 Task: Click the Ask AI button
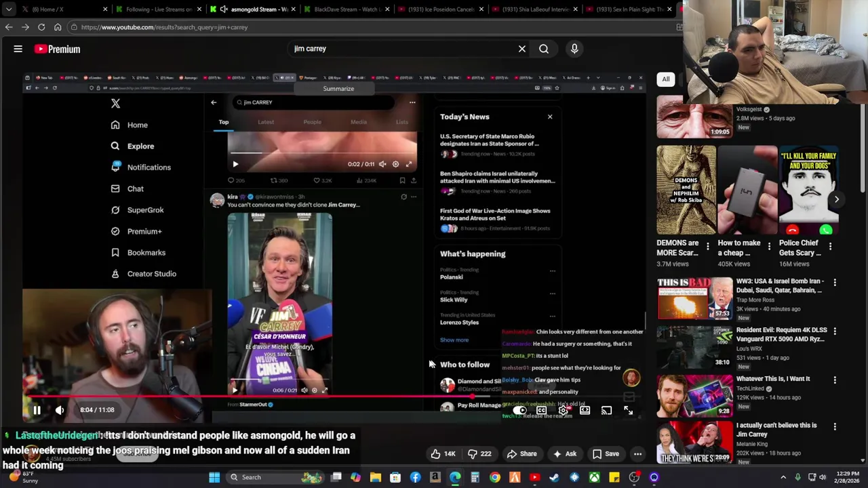click(x=565, y=454)
